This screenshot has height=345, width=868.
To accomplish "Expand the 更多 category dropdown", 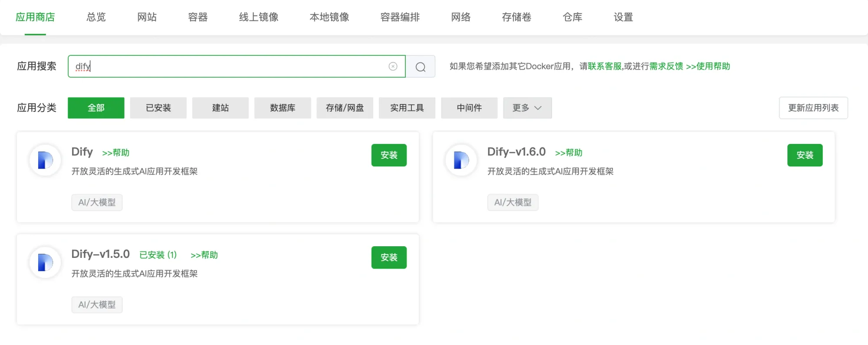I will pos(527,108).
